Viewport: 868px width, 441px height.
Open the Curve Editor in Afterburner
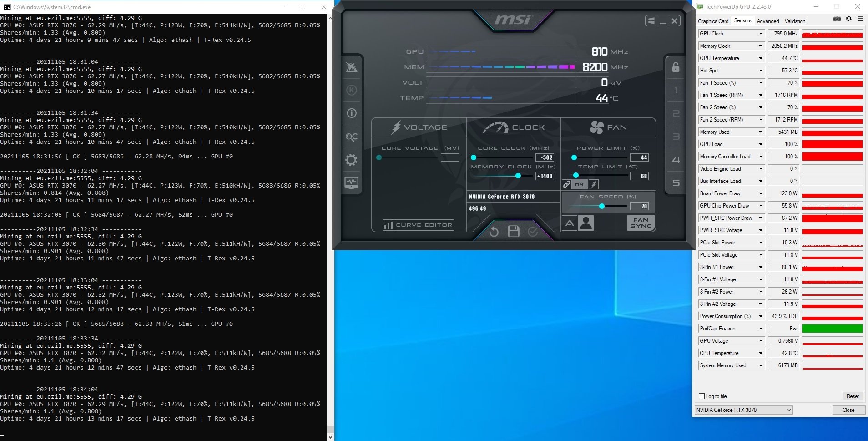418,225
